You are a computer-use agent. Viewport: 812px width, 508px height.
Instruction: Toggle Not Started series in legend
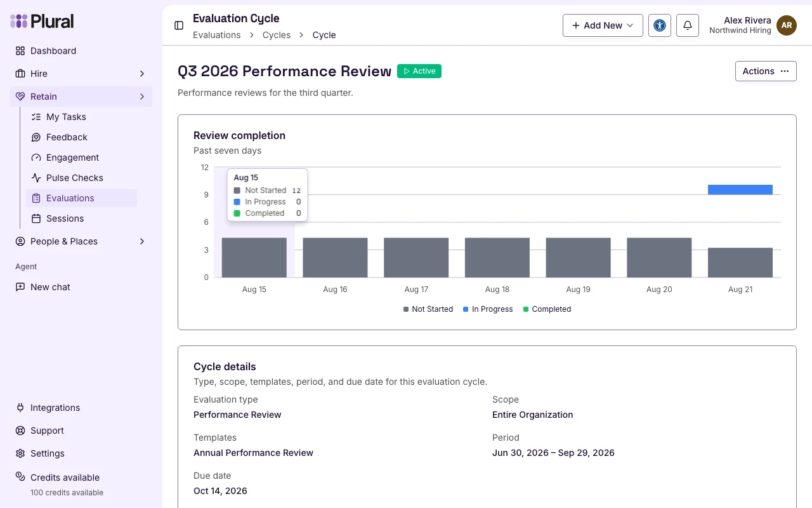tap(428, 309)
